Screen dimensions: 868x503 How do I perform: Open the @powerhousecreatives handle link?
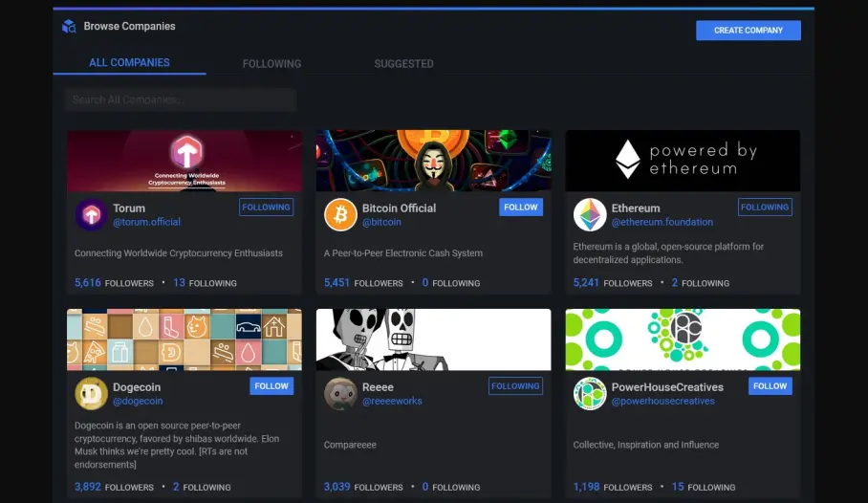pos(662,401)
